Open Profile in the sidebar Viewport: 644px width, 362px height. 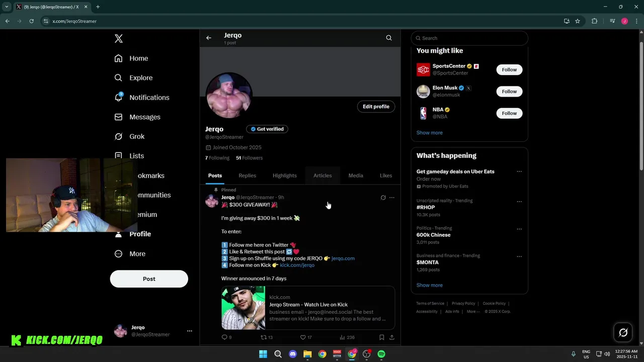click(x=133, y=234)
